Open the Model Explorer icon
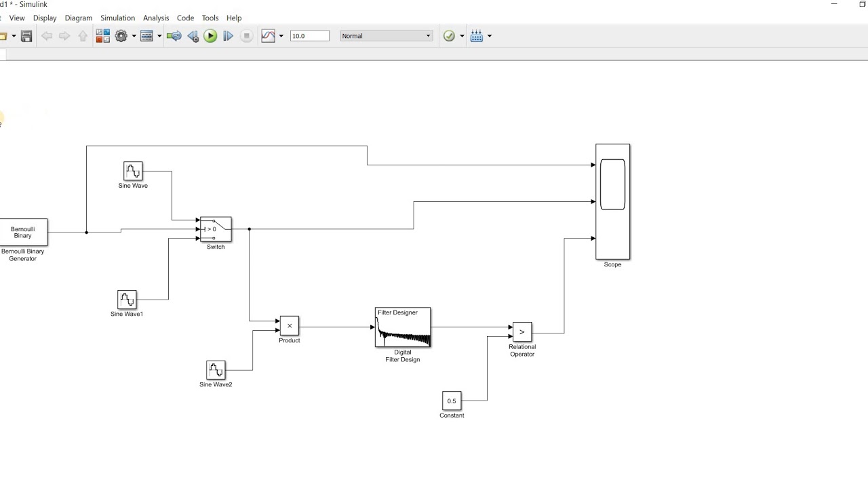The width and height of the screenshot is (868, 488). (x=146, y=36)
